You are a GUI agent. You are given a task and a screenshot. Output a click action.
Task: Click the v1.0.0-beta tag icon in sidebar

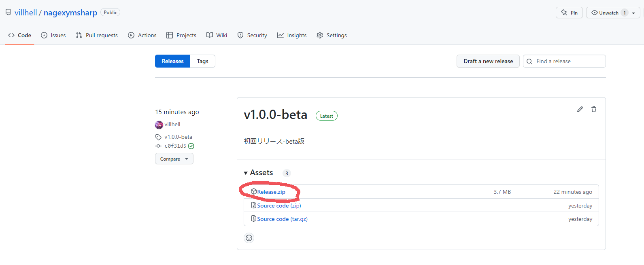coord(158,137)
